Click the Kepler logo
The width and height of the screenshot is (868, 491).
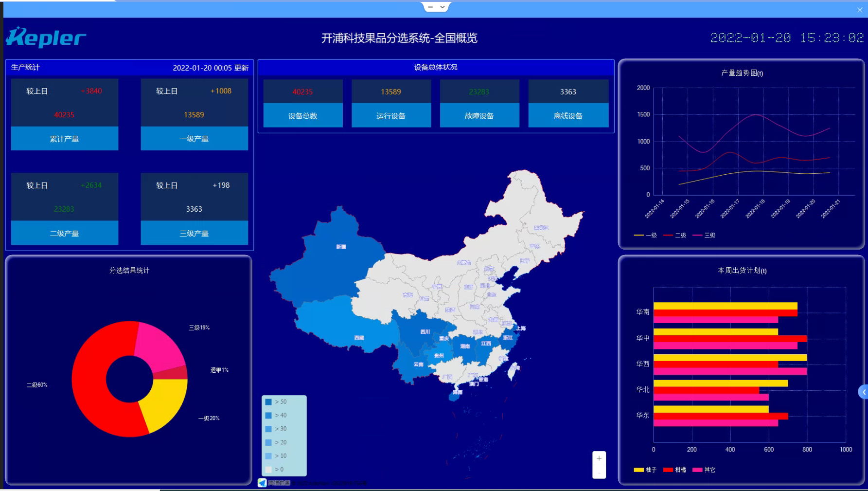(45, 36)
